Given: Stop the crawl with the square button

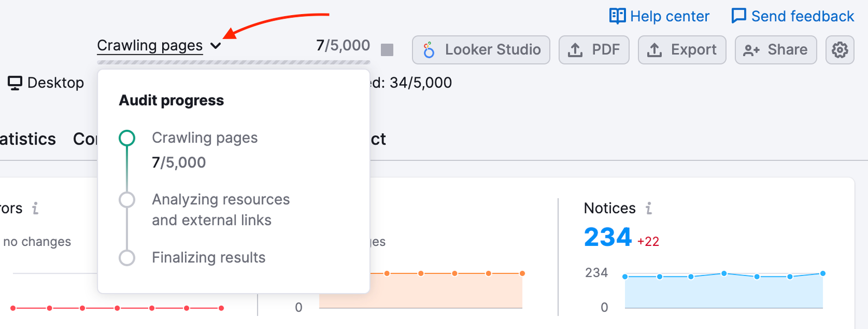Looking at the screenshot, I should point(386,49).
